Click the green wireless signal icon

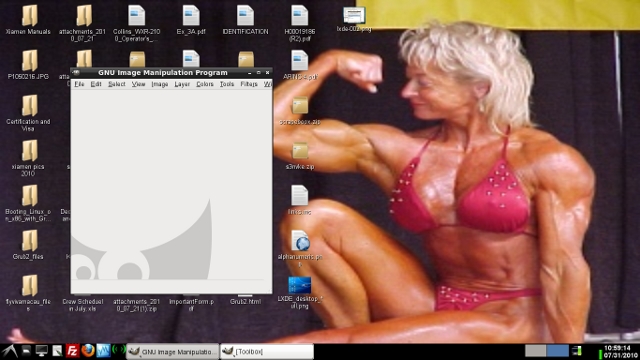click(119, 351)
